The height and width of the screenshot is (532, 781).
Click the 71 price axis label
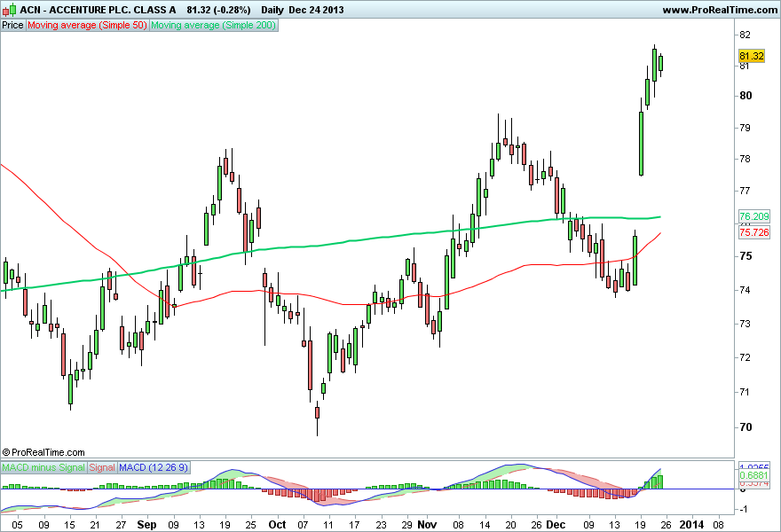tap(745, 392)
